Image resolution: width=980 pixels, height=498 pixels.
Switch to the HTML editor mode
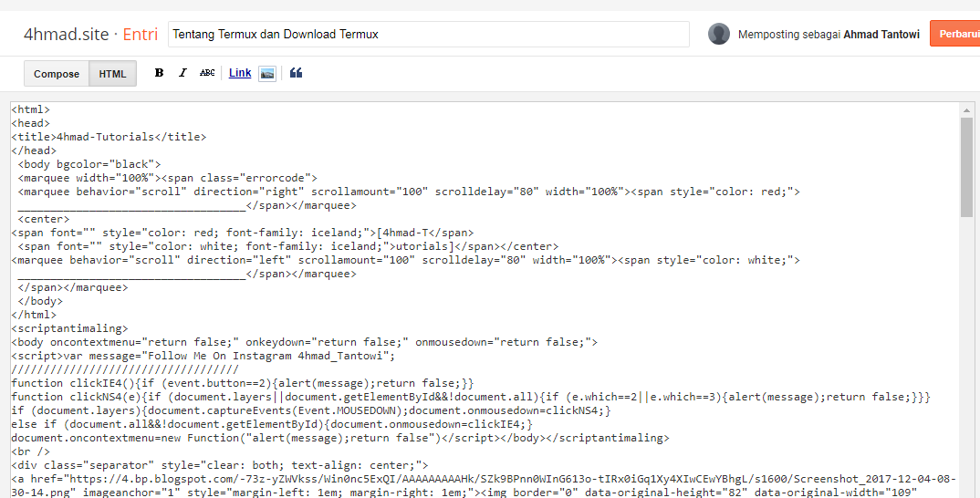tap(112, 74)
